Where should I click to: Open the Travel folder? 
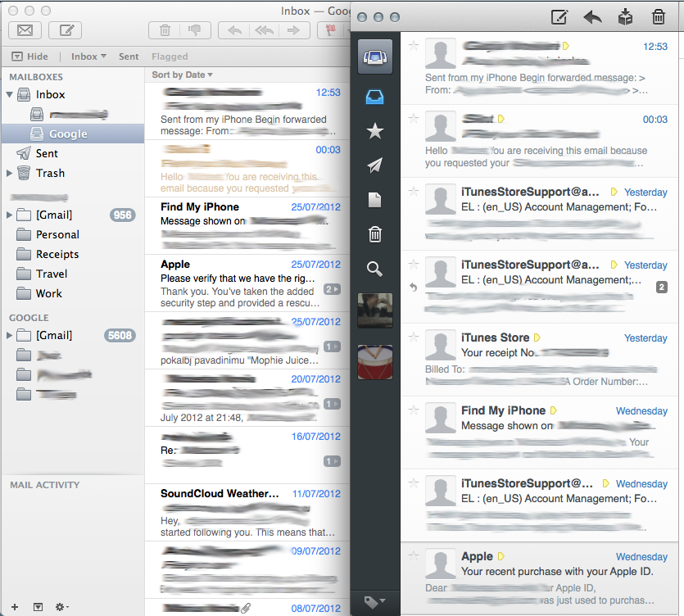pos(73,274)
